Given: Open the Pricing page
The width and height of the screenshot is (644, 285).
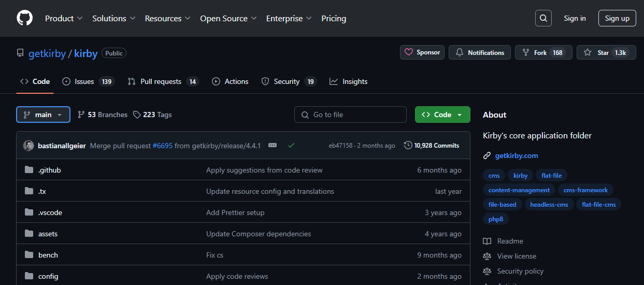Looking at the screenshot, I should [x=334, y=18].
